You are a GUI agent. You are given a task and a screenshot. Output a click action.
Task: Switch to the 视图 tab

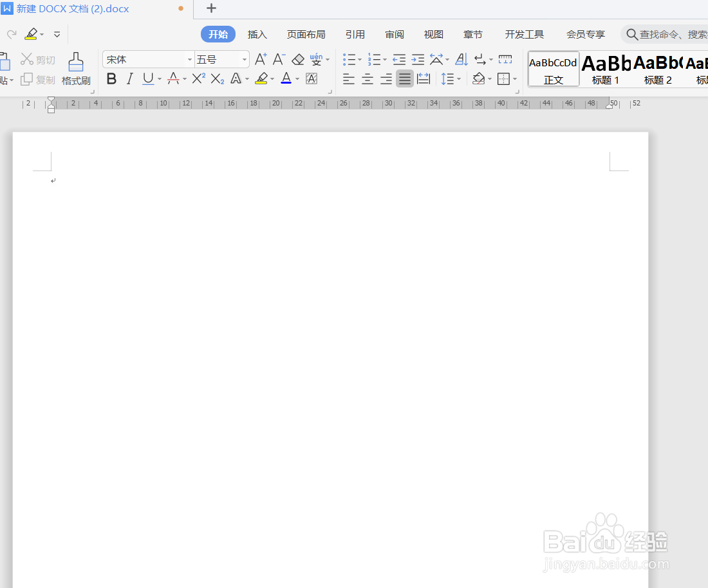click(433, 34)
